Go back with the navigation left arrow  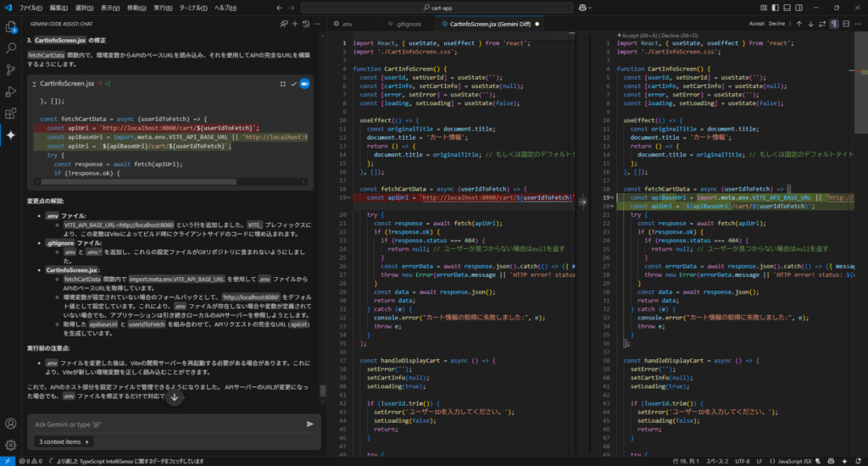click(279, 8)
